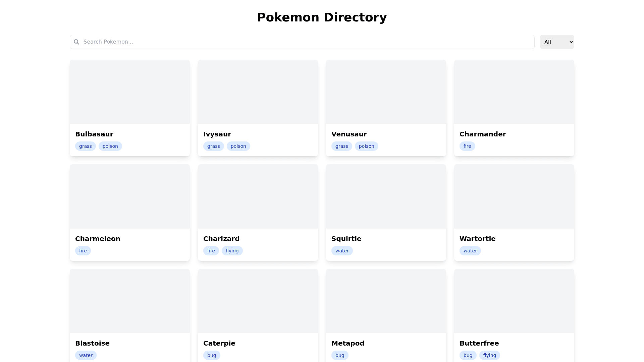Click the Squirtle name heading
The width and height of the screenshot is (644, 362).
pyautogui.click(x=346, y=239)
